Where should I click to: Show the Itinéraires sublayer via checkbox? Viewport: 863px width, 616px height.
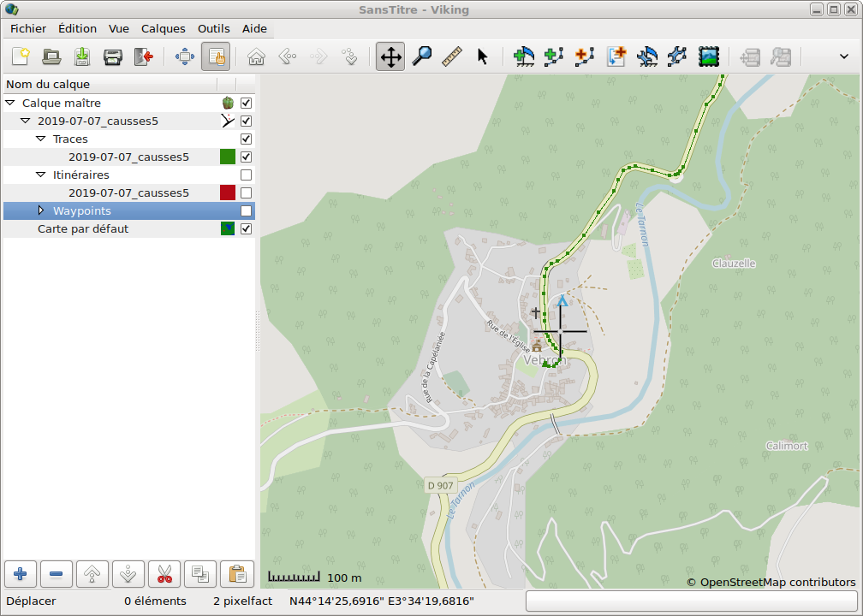point(247,175)
